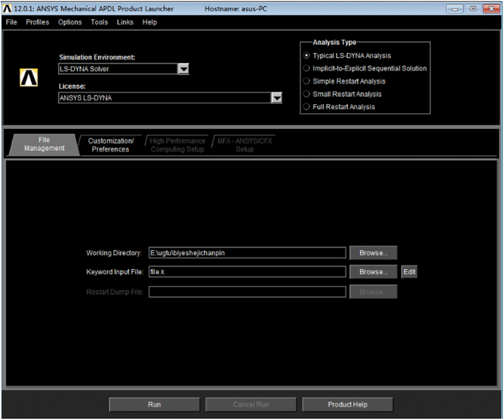Open the File menu
Image resolution: width=504 pixels, height=420 pixels.
pos(11,22)
